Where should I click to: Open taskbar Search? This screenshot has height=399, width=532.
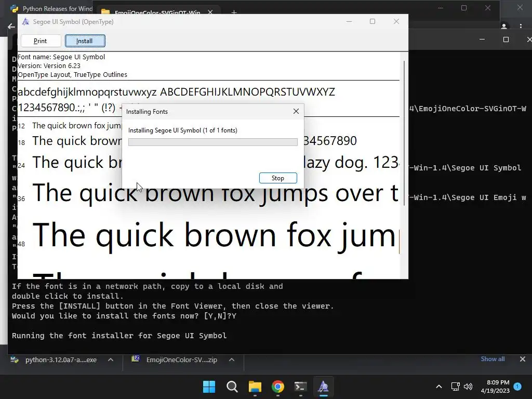(x=232, y=387)
